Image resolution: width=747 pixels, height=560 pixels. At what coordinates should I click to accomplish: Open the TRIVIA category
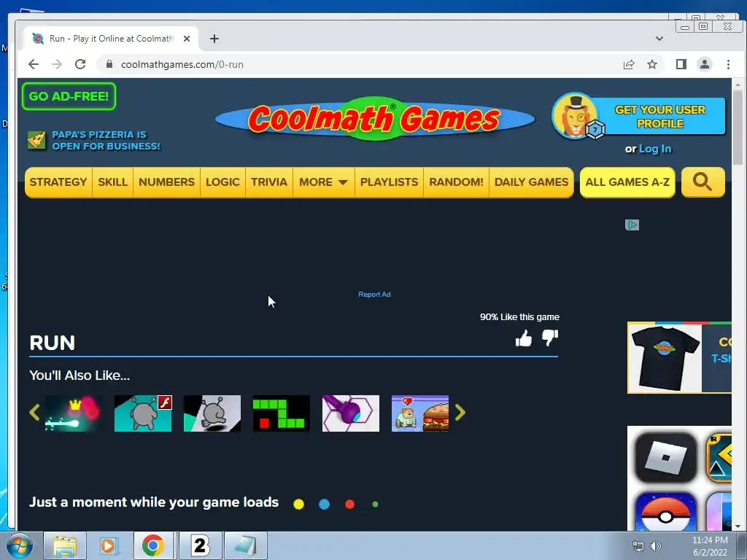(269, 182)
